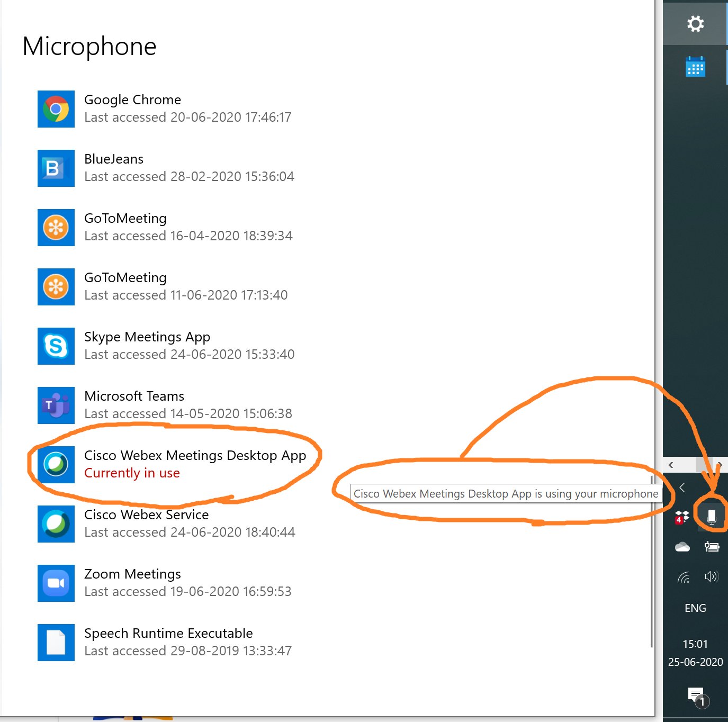Viewport: 728px width, 722px height.
Task: Click the volume speaker tray icon
Action: point(712,576)
